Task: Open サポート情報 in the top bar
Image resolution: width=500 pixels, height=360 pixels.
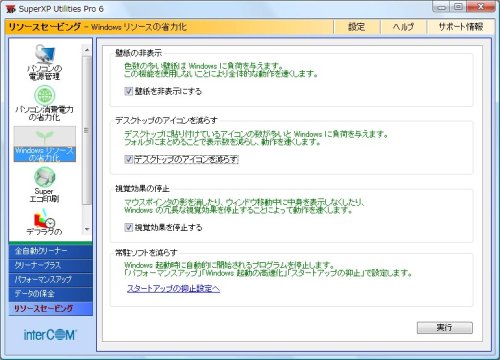Action: click(x=461, y=27)
